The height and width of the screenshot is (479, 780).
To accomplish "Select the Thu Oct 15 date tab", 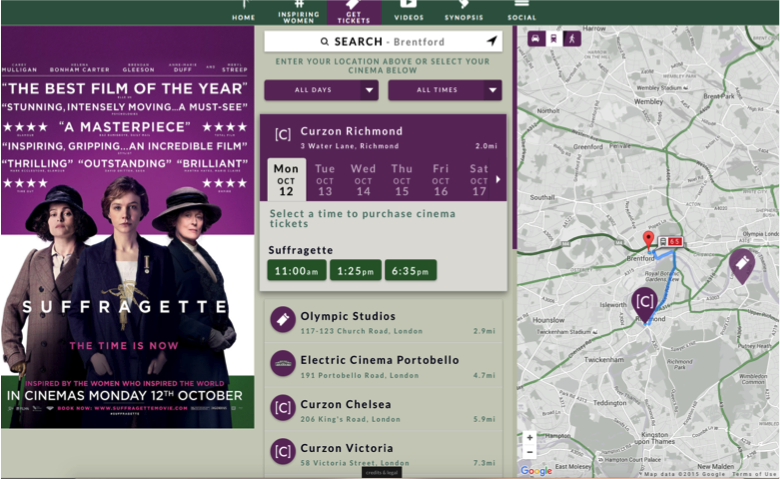I will 401,180.
